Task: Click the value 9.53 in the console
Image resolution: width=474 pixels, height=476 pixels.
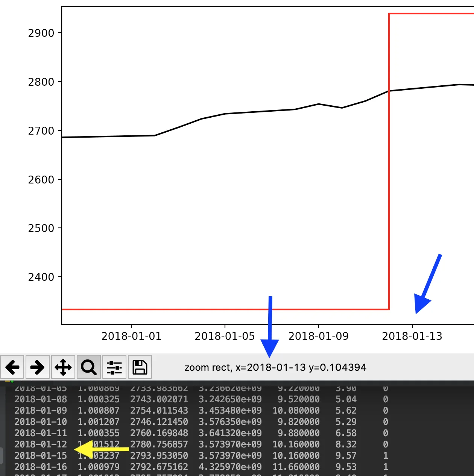Action: tap(346, 467)
